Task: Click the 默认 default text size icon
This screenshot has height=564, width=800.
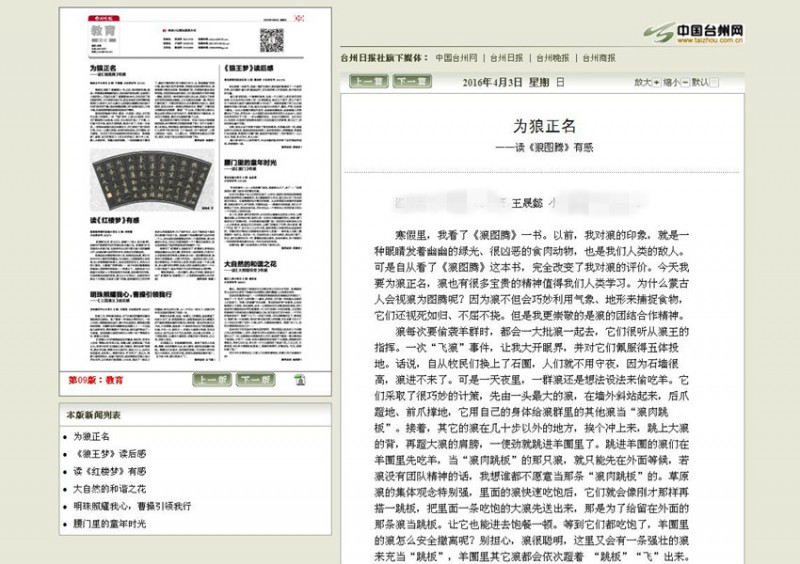Action: click(714, 82)
